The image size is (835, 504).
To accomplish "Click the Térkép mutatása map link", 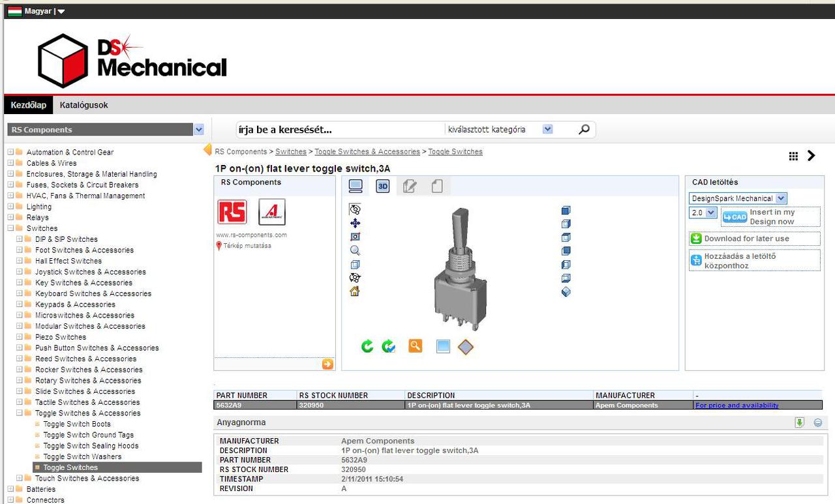I will [247, 246].
